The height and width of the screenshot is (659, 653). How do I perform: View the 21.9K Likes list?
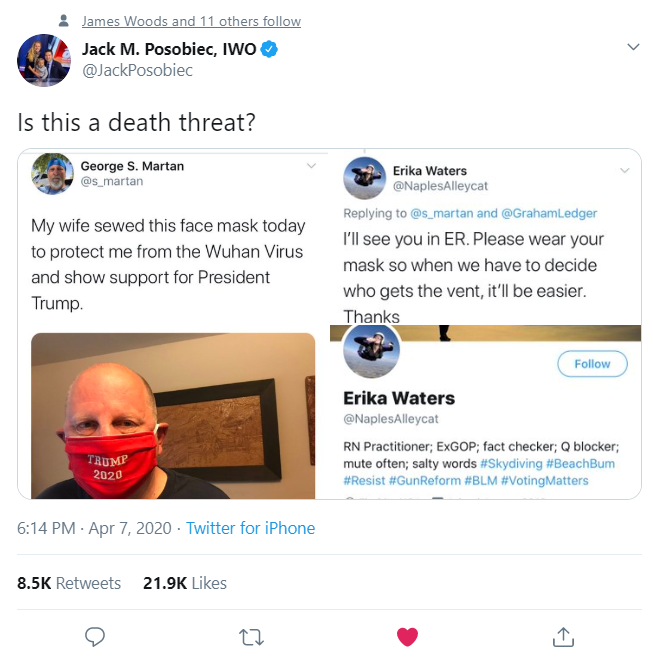point(185,583)
